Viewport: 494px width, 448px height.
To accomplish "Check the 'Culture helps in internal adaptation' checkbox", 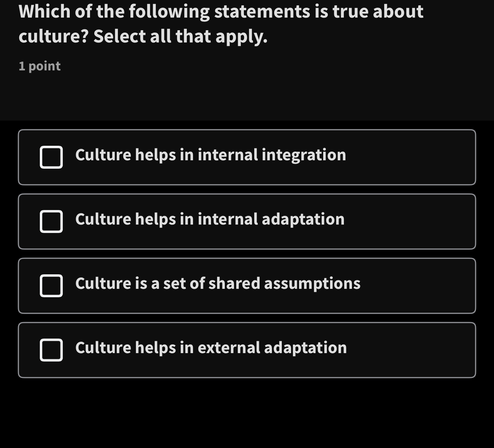I will [x=51, y=222].
